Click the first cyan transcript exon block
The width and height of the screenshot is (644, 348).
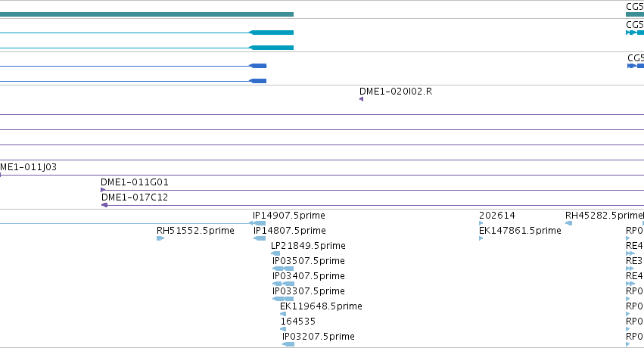272,33
